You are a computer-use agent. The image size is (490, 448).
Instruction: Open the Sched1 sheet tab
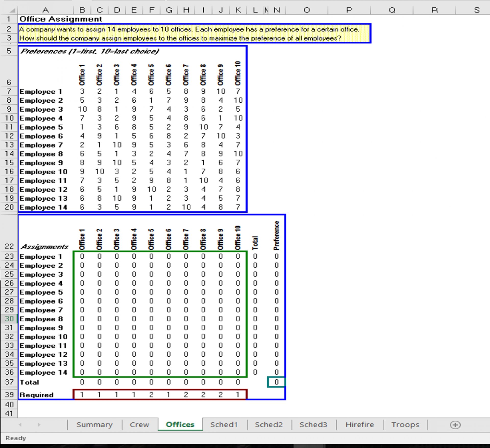(224, 425)
